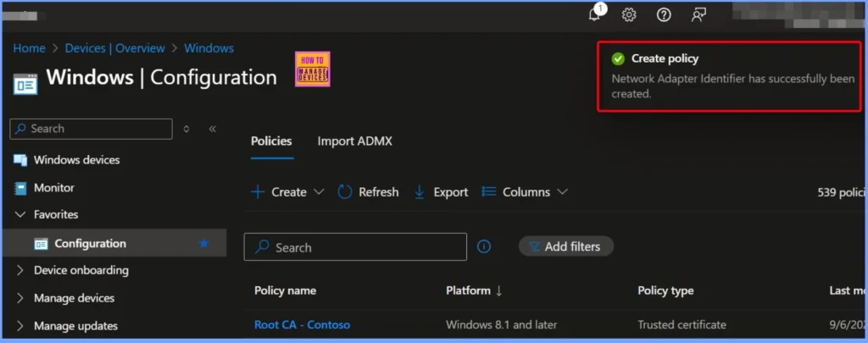Open Windows devices in sidebar
The height and width of the screenshot is (343, 868).
[76, 160]
